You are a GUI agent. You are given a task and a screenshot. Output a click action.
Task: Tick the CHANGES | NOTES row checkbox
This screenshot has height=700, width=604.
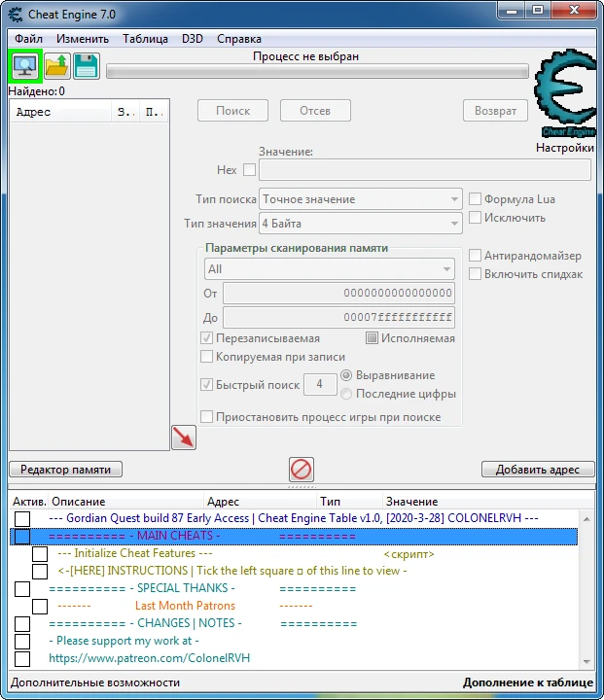[22, 623]
